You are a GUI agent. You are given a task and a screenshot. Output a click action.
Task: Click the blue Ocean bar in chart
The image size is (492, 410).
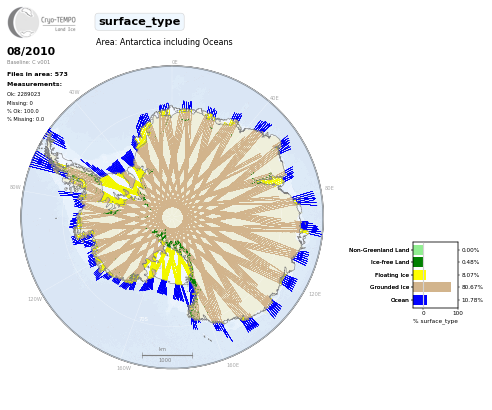coord(420,300)
